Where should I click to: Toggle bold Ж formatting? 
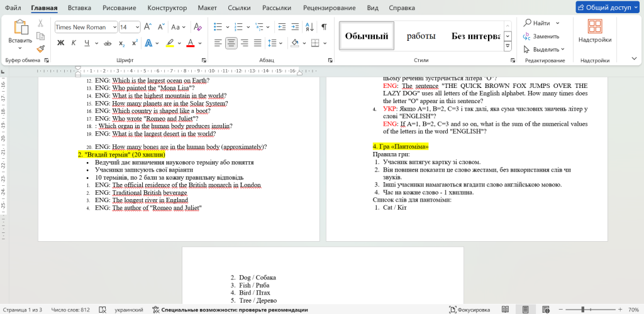click(61, 43)
